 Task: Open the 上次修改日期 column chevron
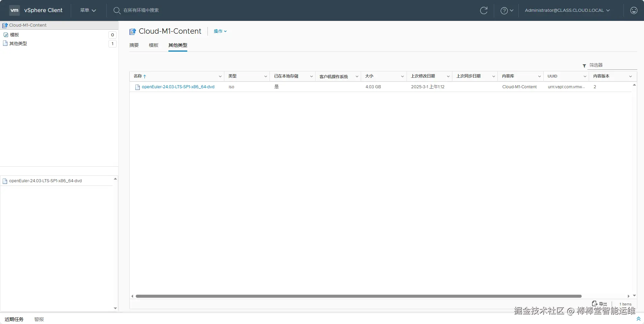pyautogui.click(x=448, y=76)
